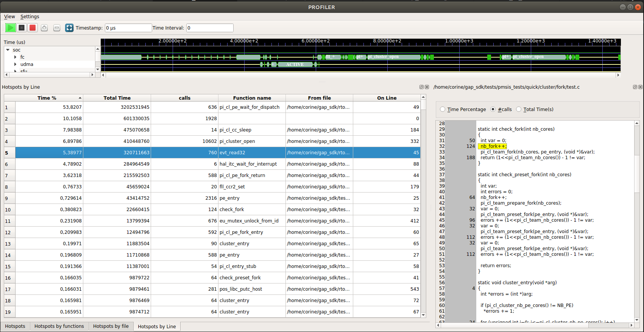The width and height of the screenshot is (644, 332).
Task: Start profiling with the green play button
Action: point(11,28)
